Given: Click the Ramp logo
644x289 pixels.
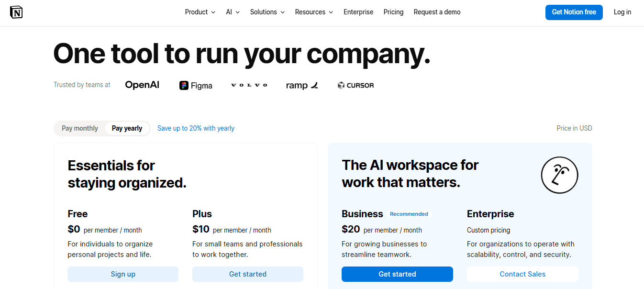Looking at the screenshot, I should [302, 85].
